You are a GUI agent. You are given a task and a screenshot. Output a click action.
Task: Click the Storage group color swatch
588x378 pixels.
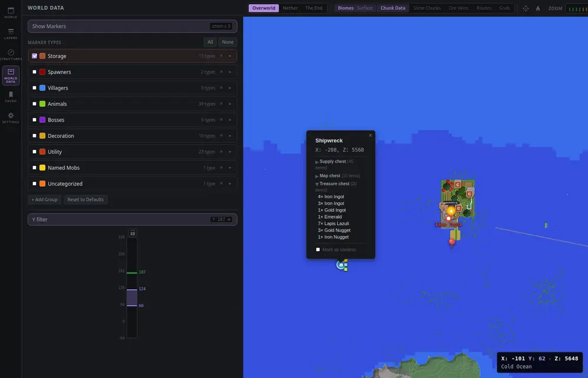click(x=42, y=56)
